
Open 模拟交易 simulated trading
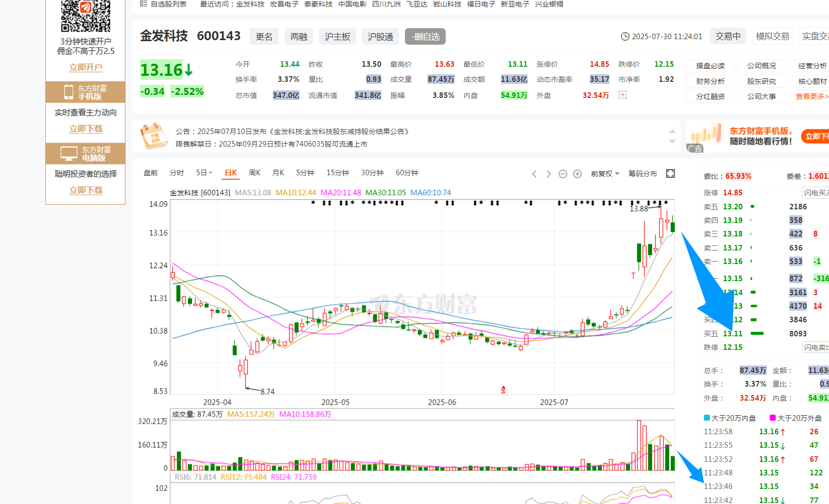[x=772, y=36]
